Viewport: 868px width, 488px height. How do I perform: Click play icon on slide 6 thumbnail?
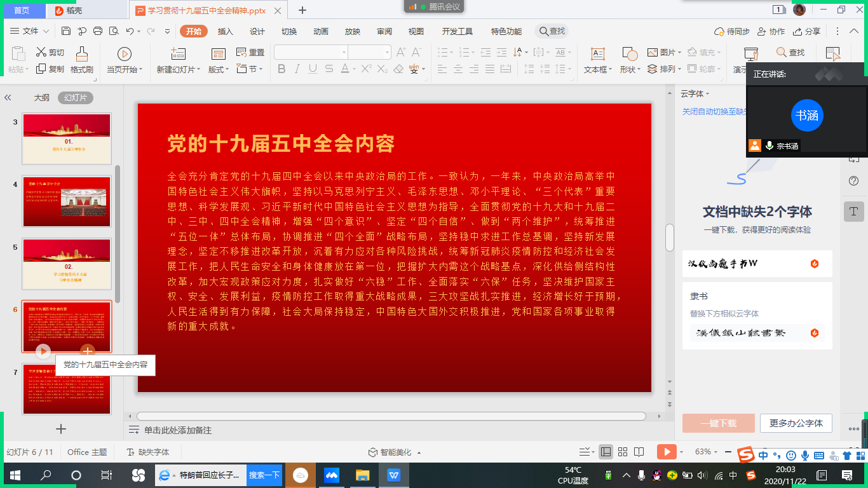(43, 350)
